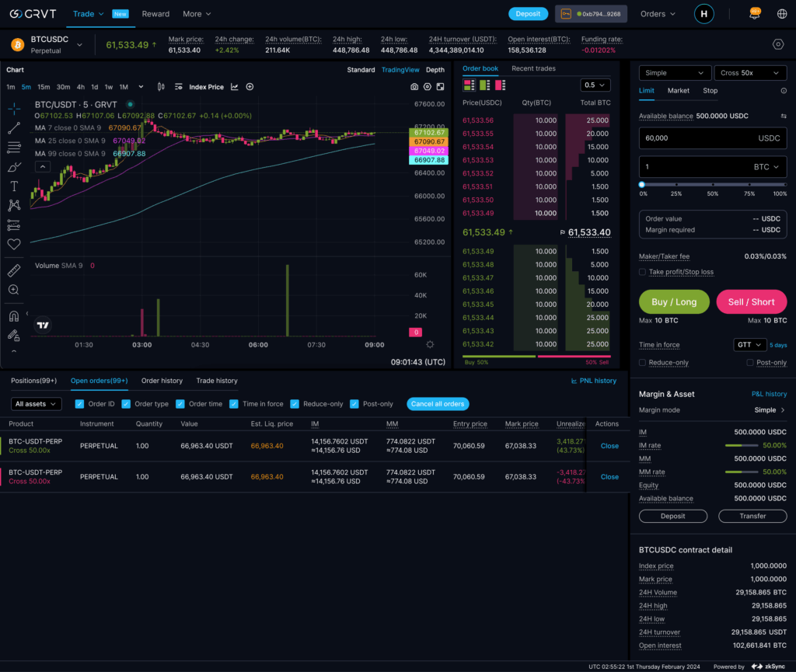This screenshot has height=672, width=796.
Task: Open the Simple margin mode dropdown
Action: coord(674,73)
